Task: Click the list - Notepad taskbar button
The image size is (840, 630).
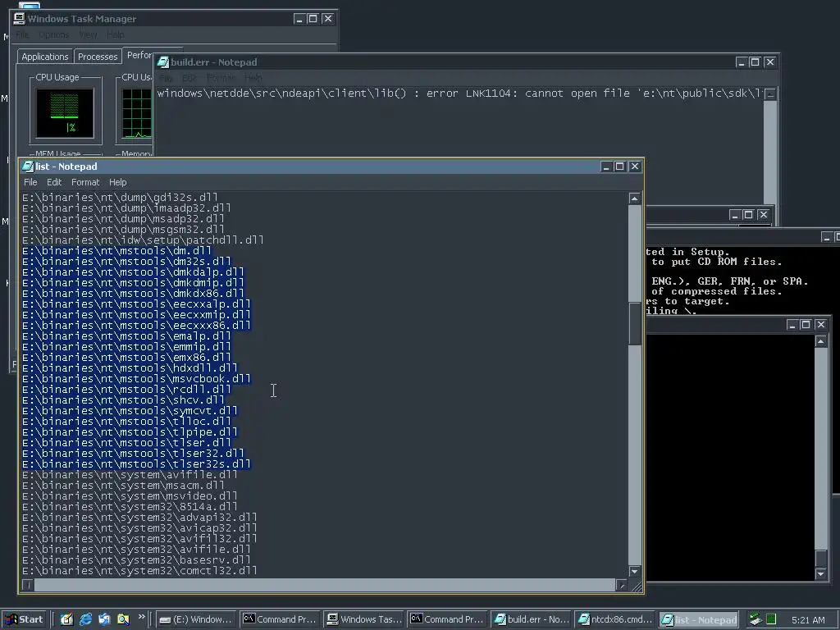Action: pos(699,619)
